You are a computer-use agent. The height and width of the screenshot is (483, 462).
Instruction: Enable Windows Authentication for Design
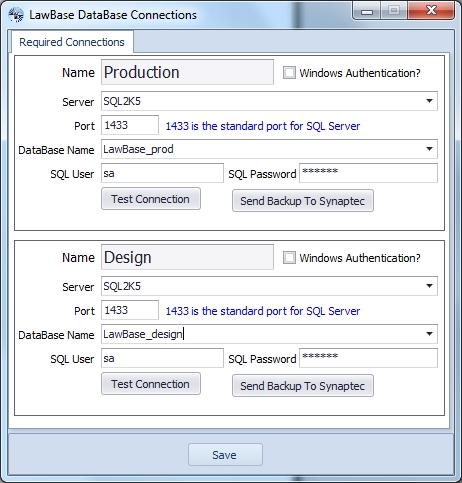289,258
